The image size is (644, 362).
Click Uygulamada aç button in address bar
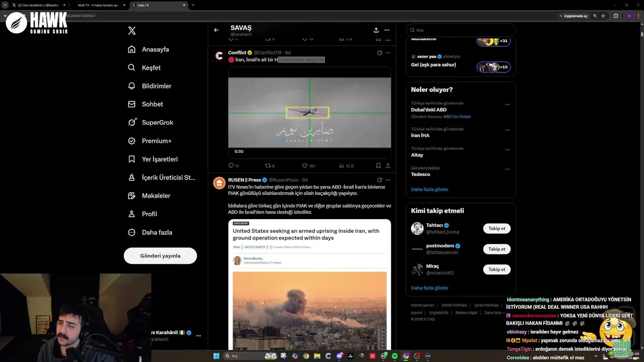click(x=573, y=16)
